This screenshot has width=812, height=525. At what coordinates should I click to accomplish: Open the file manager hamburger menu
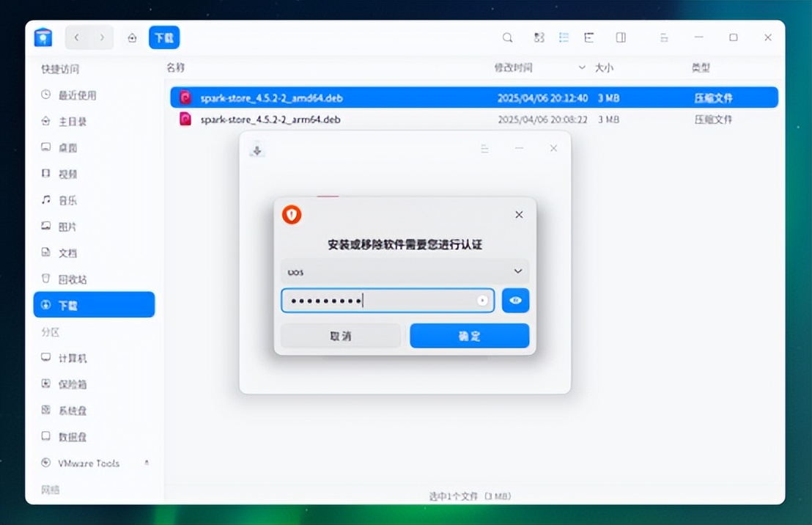[x=664, y=37]
